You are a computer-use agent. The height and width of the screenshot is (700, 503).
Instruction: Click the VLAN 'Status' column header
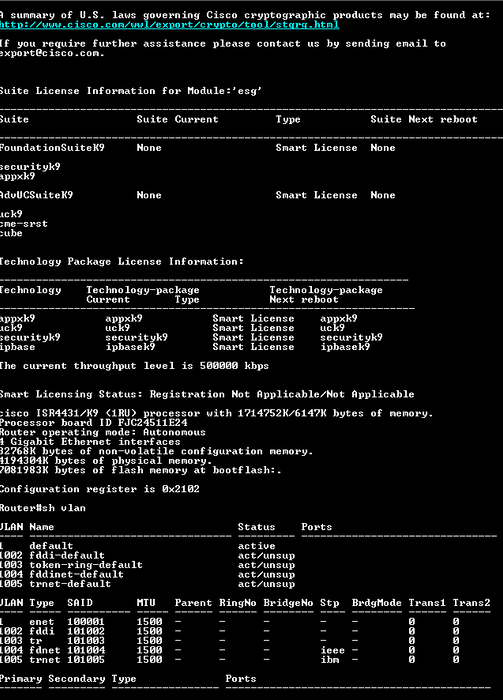256,527
